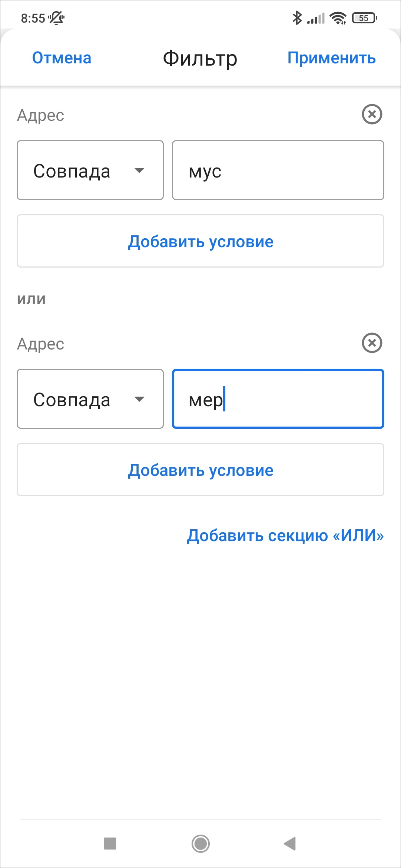Open second Совпада match-type dropdown
Screen dimensions: 401x868
(x=90, y=399)
